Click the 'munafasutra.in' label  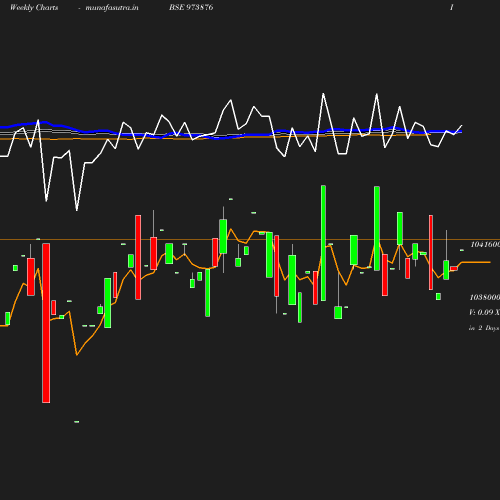point(112,7)
